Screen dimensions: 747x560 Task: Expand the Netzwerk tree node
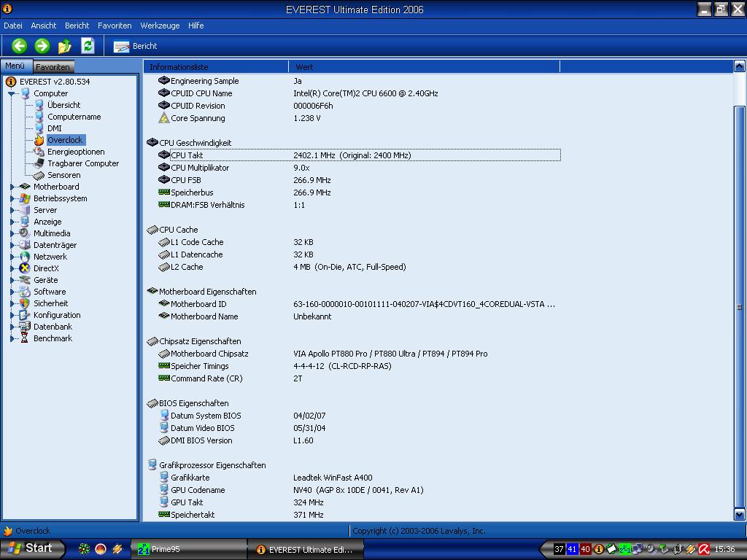(x=12, y=257)
